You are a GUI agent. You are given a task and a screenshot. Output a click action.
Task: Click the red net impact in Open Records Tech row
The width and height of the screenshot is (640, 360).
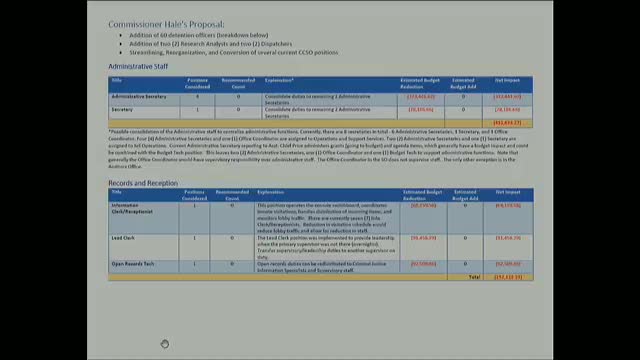[x=508, y=264]
